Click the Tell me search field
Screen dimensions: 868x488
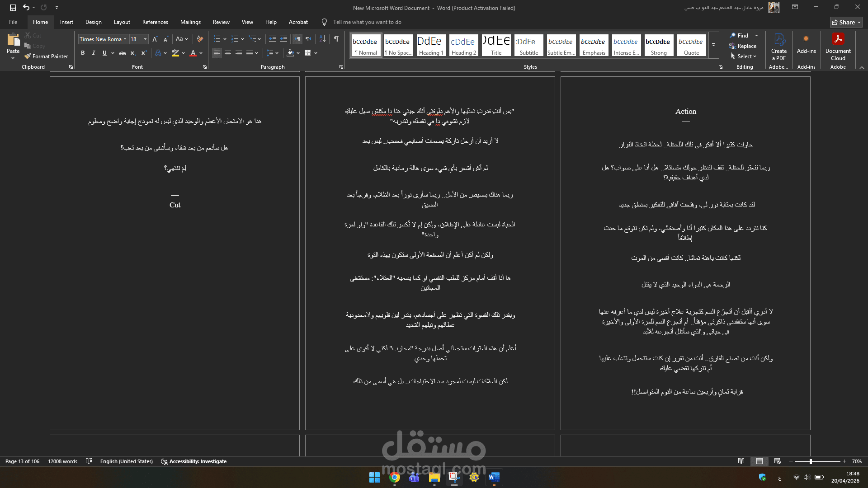[367, 22]
